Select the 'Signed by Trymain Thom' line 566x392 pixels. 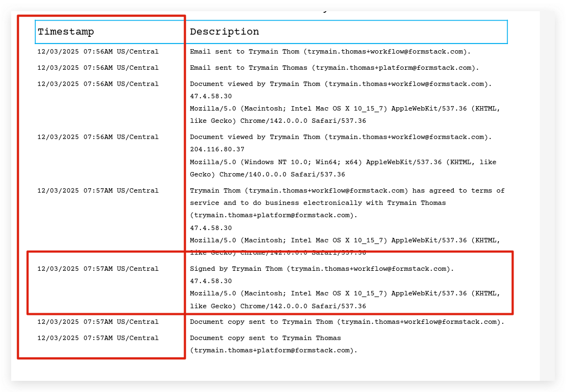(322, 269)
